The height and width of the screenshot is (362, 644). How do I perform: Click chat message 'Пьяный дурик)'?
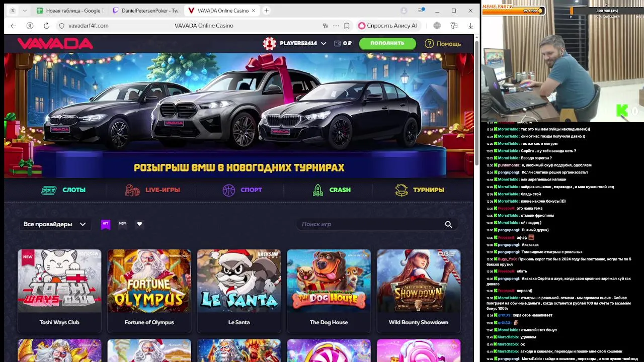click(x=535, y=230)
